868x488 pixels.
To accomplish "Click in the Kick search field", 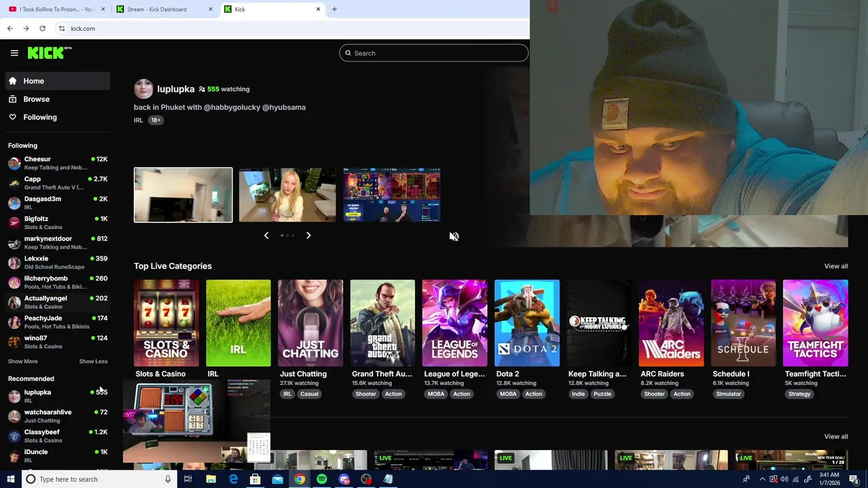I will tap(434, 53).
